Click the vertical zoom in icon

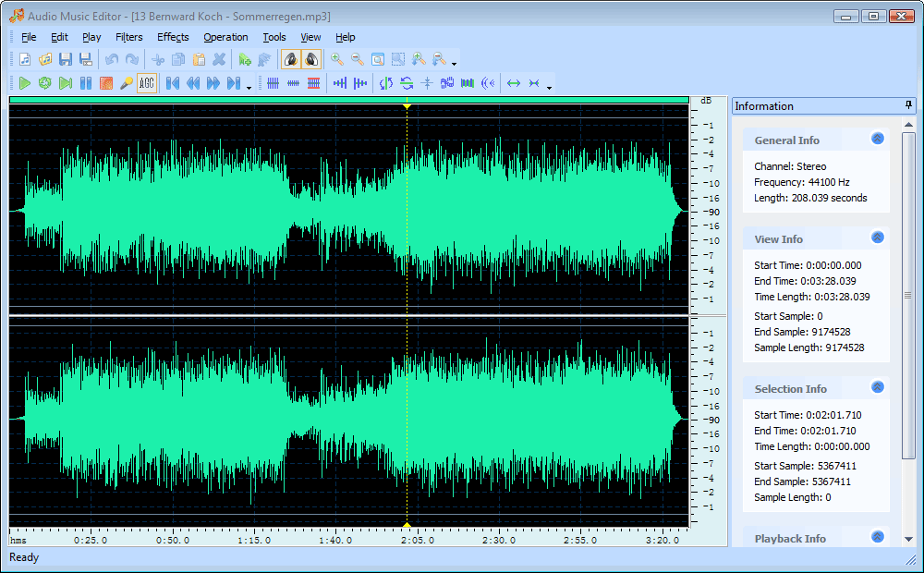pos(419,59)
